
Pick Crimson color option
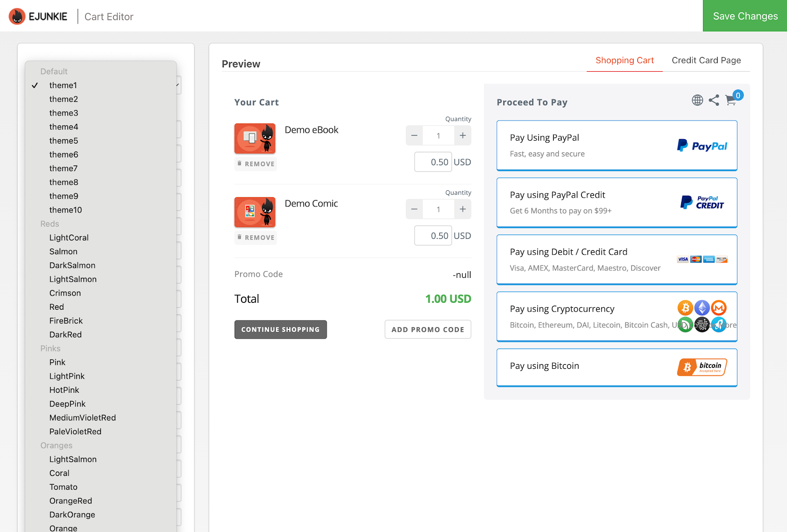101,293
